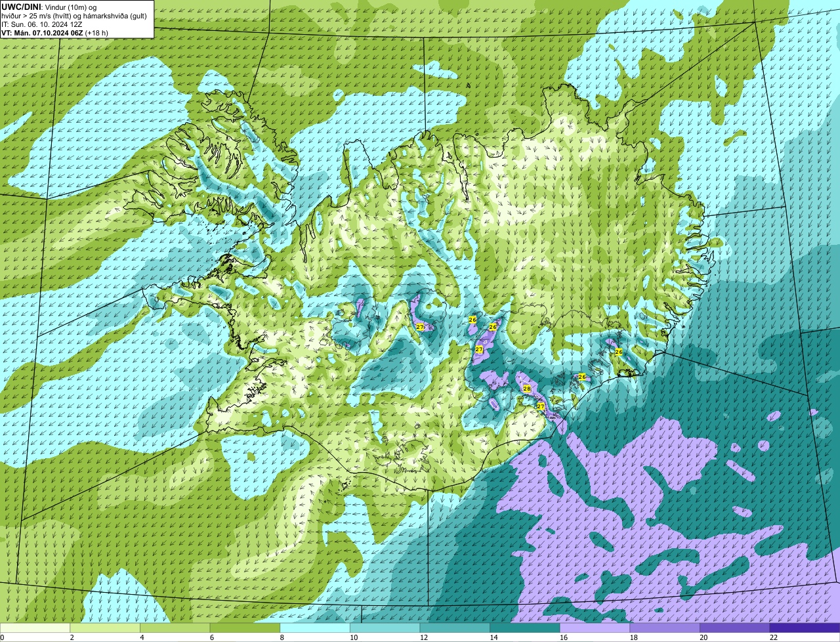840x642 pixels.
Task: Click the 20–22 m/s violet legend swatch
Action: point(735,628)
